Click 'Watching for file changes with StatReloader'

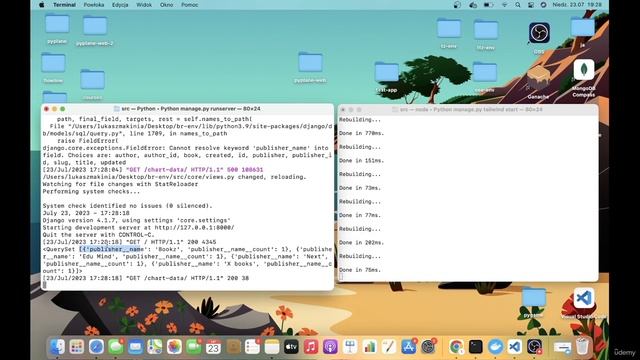[x=120, y=184]
